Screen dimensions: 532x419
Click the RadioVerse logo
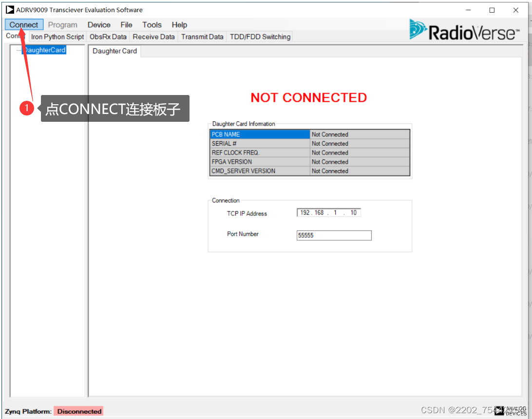click(464, 31)
